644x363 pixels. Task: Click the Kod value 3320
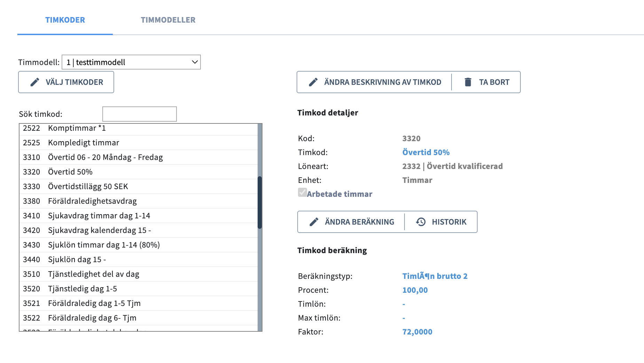[411, 138]
